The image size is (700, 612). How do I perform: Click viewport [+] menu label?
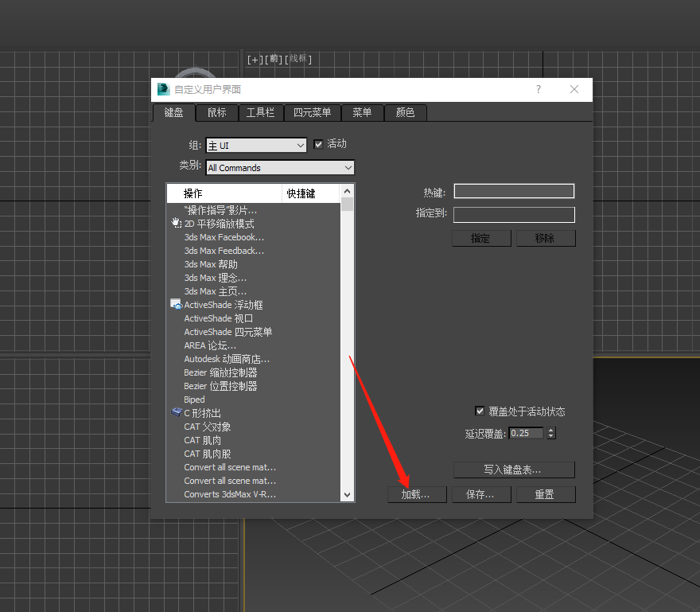[255, 60]
